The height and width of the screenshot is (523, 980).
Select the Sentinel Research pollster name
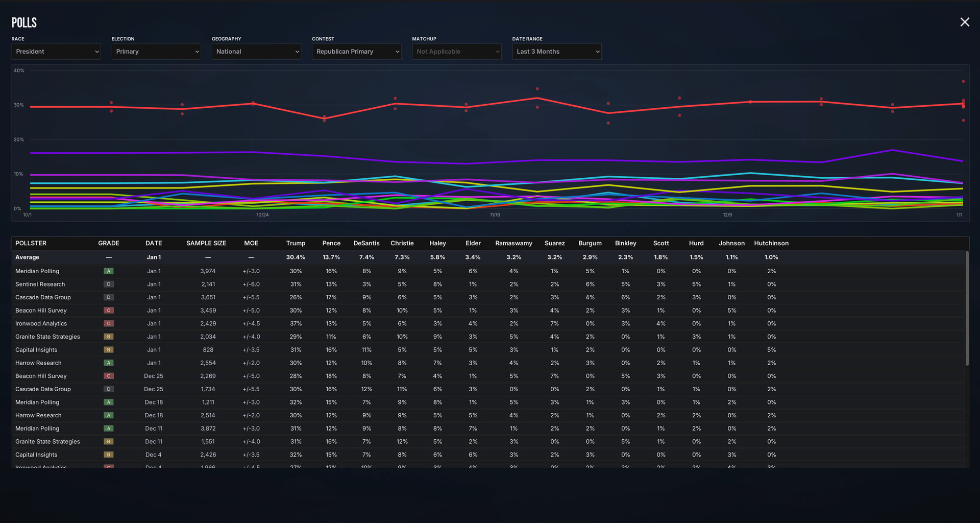coord(40,284)
